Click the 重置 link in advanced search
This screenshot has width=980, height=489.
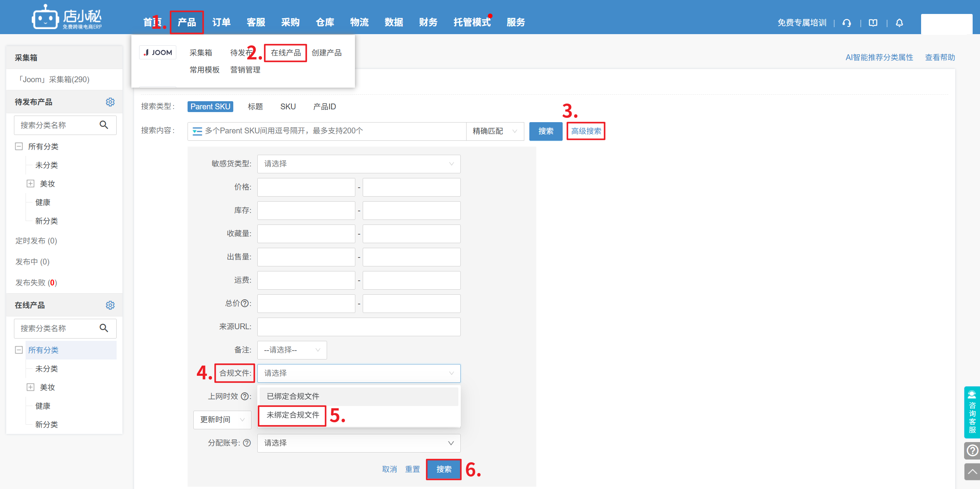pos(412,469)
